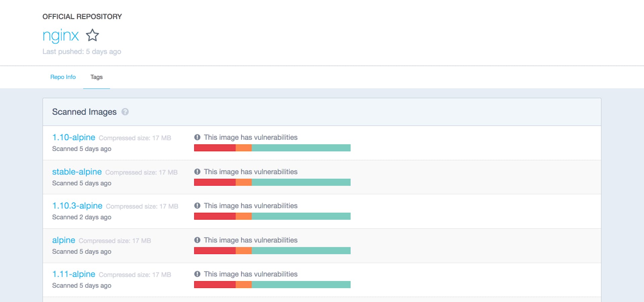The height and width of the screenshot is (302, 644).
Task: Click the warning icon for 1.11-alpine
Action: [197, 274]
